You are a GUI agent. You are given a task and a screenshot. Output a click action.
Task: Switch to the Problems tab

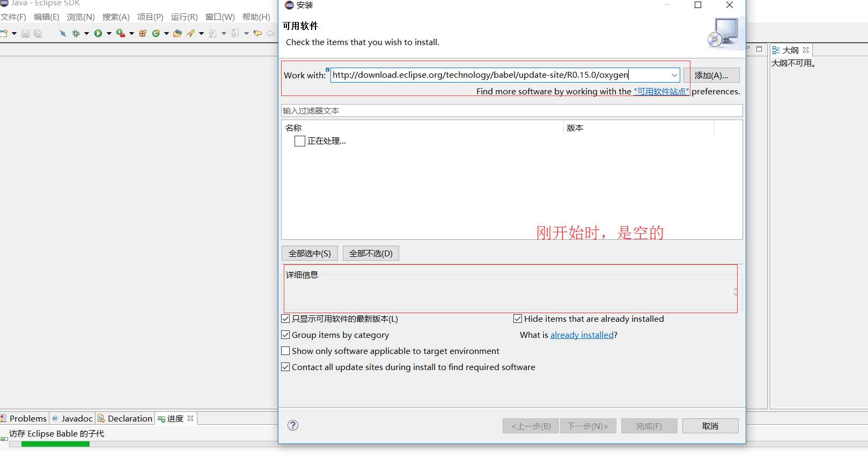[x=24, y=418]
